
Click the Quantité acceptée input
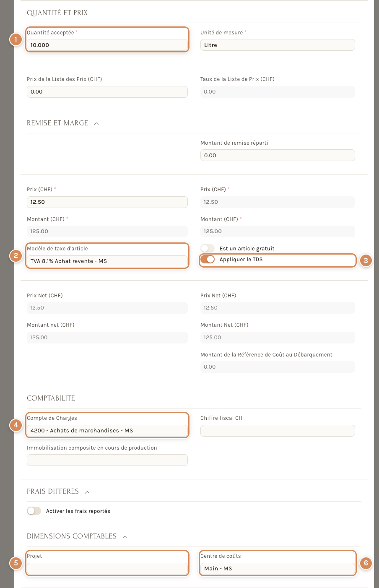(x=107, y=45)
